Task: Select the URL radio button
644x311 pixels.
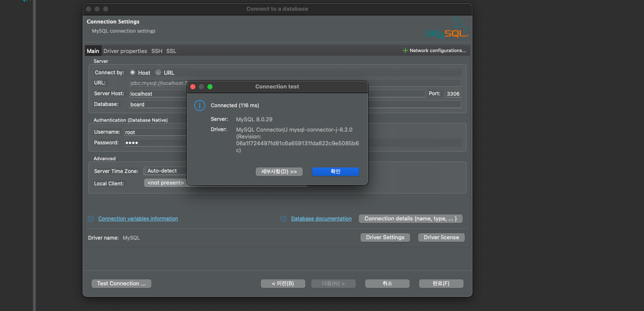Action: click(158, 73)
